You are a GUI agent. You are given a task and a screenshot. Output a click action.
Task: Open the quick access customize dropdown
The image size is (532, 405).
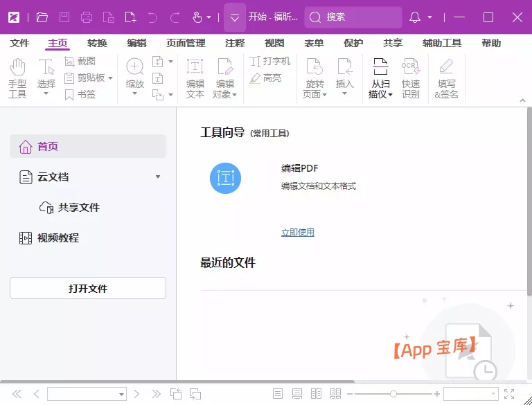click(x=235, y=17)
